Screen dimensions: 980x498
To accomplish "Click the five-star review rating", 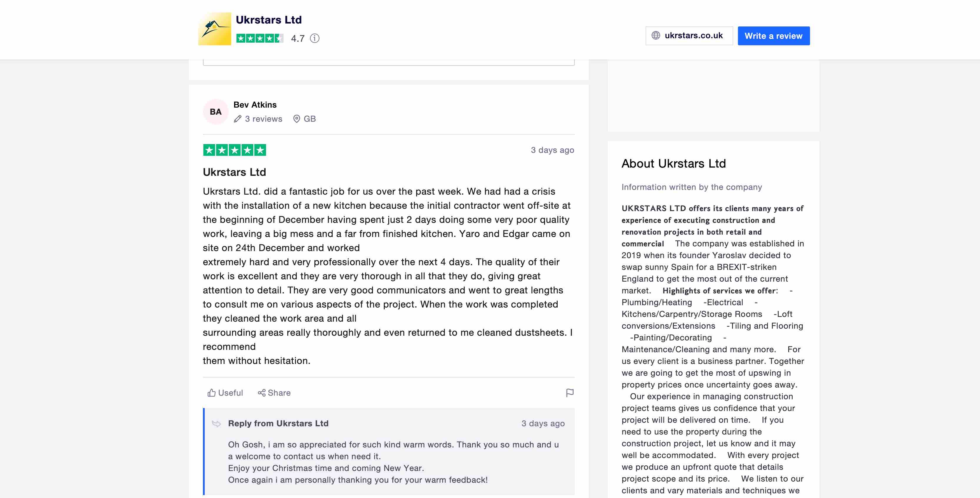I will 234,150.
